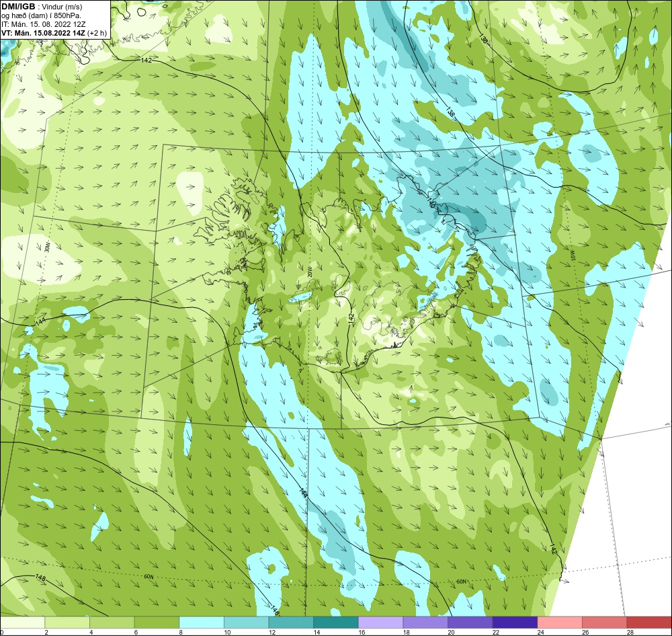Viewport: 672px width, 636px height.
Task: Click the 6–8 m/s dark green legend swatch
Action: pos(157,623)
